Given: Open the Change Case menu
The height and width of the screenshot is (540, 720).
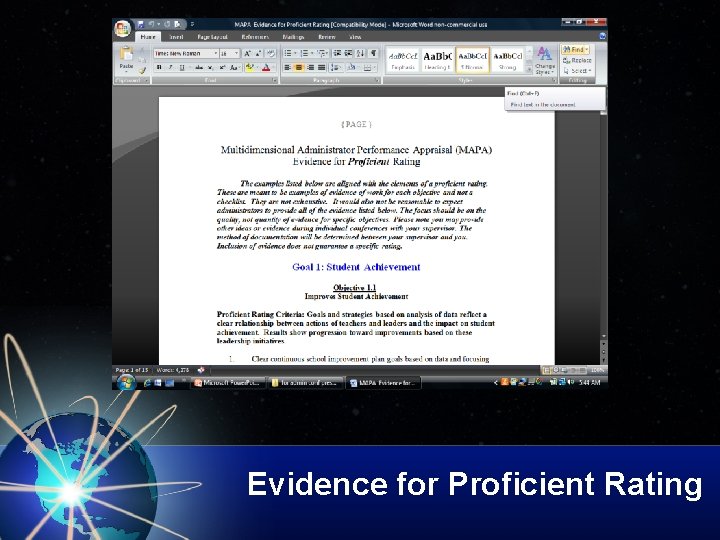Looking at the screenshot, I should [x=234, y=68].
